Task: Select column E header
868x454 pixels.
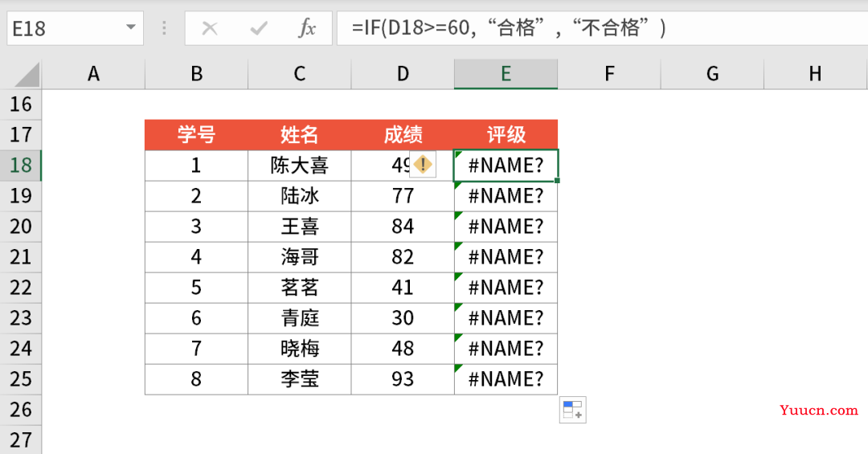Action: (506, 74)
